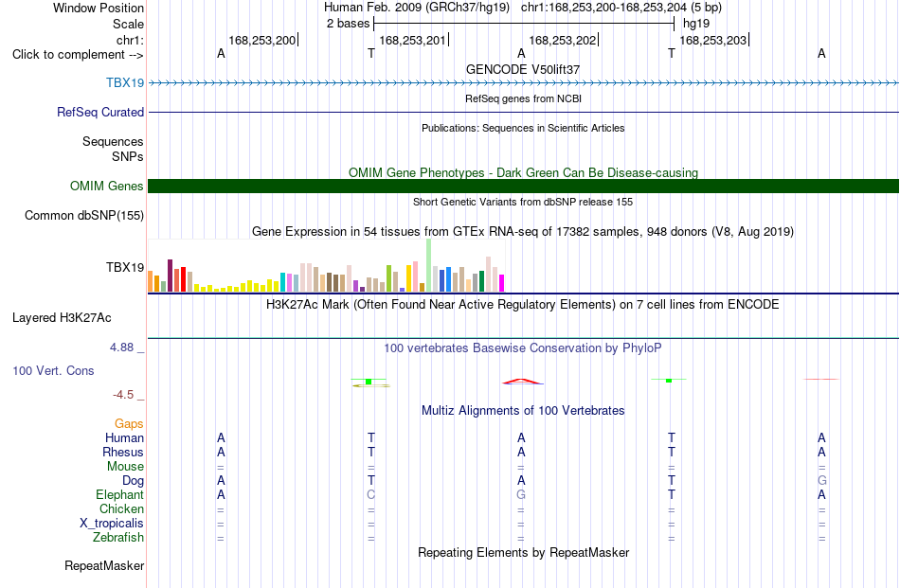This screenshot has height=588, width=900.
Task: Click position label 168,253,202 on ruler
Action: pyautogui.click(x=563, y=40)
